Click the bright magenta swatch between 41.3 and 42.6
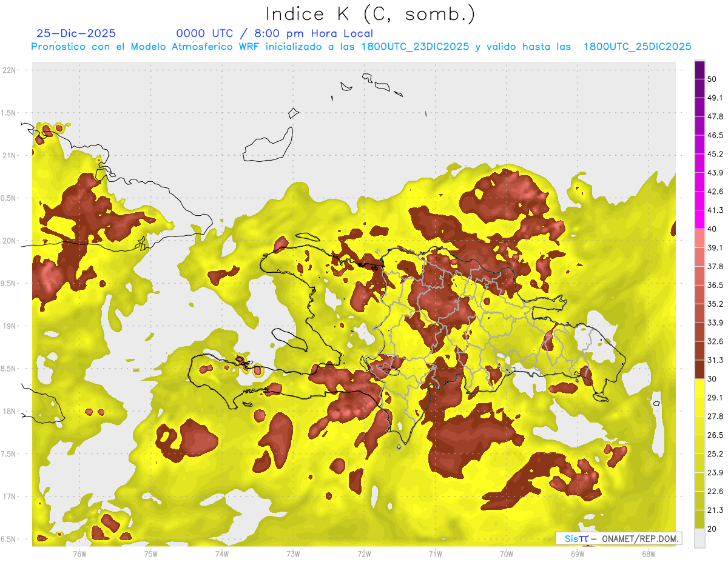Viewport: 728px width, 562px height. (x=699, y=201)
